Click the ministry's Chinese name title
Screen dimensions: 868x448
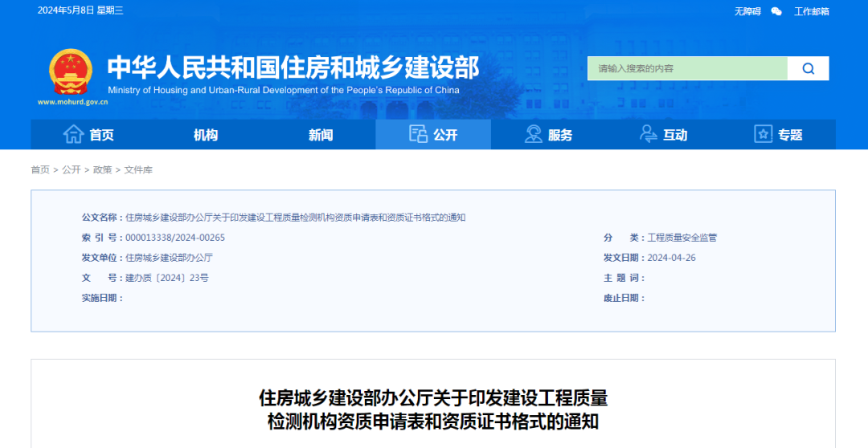point(293,66)
